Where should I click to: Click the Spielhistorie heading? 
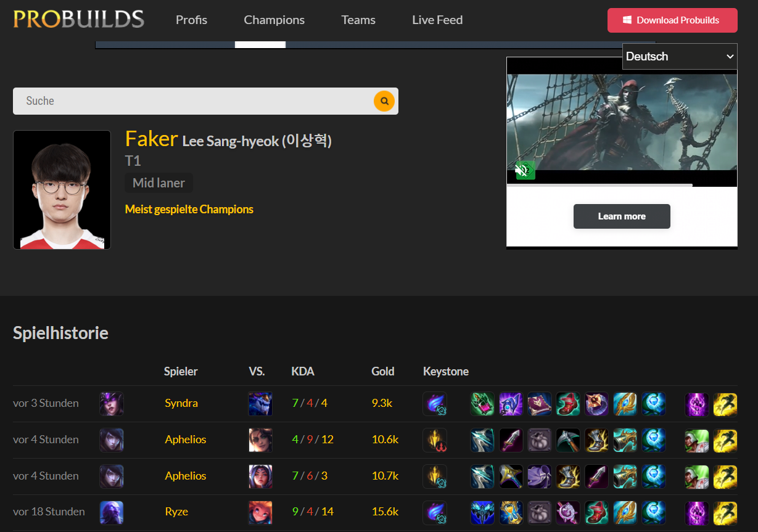click(x=60, y=334)
